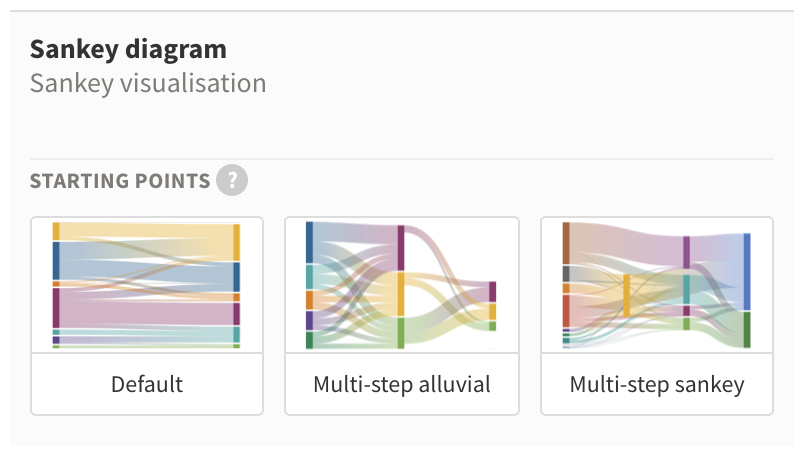The width and height of the screenshot is (804, 458).
Task: Click the "Multi-step sankey" label
Action: coord(657,384)
